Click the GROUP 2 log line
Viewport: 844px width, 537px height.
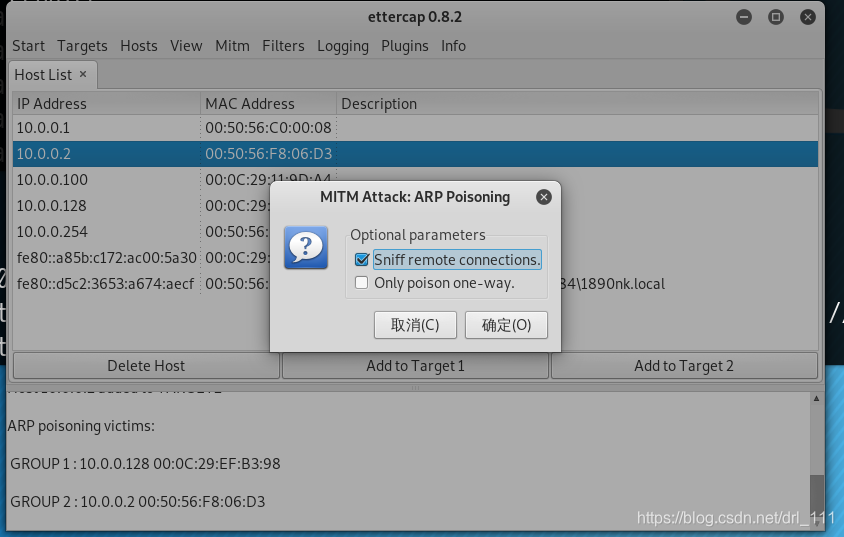(137, 502)
